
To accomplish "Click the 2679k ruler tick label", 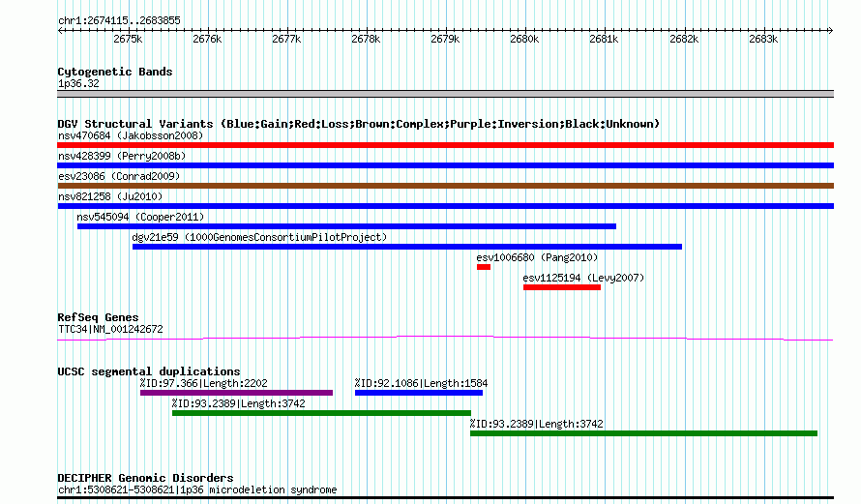I will 445,39.
